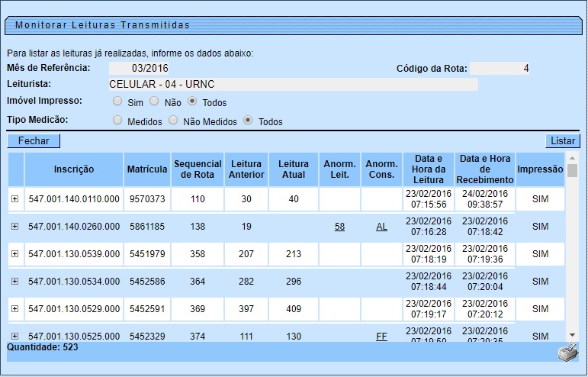Open consumption anomaly link FE
Viewport: 588px width, 377px height.
381,336
